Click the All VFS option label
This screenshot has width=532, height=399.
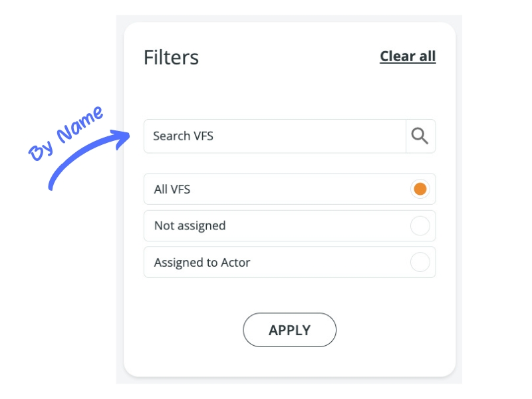(172, 190)
